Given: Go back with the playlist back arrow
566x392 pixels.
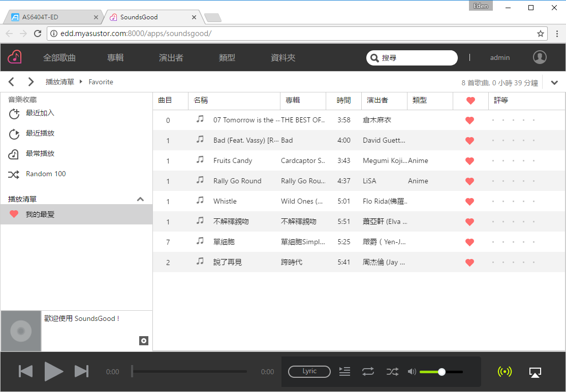Looking at the screenshot, I should click(12, 82).
